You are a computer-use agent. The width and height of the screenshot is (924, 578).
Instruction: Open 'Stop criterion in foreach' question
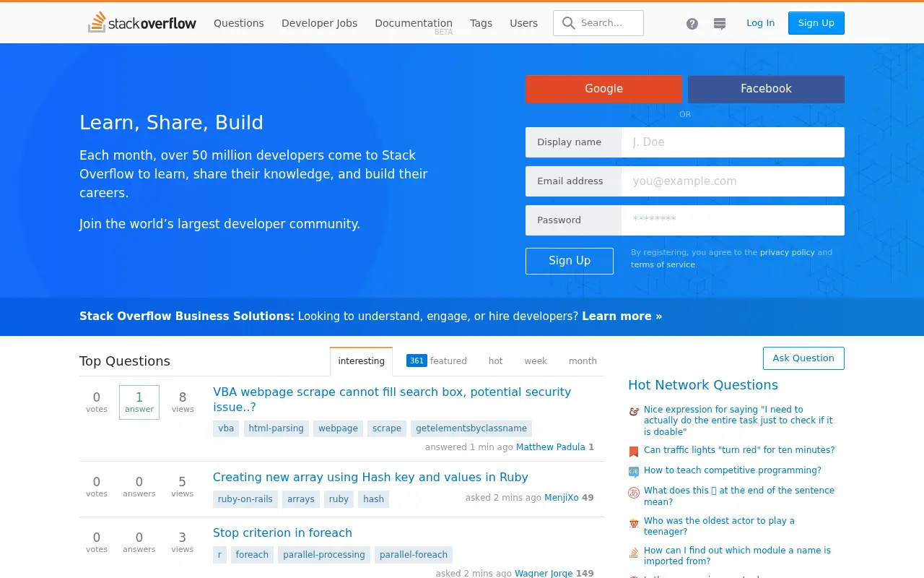click(x=282, y=533)
